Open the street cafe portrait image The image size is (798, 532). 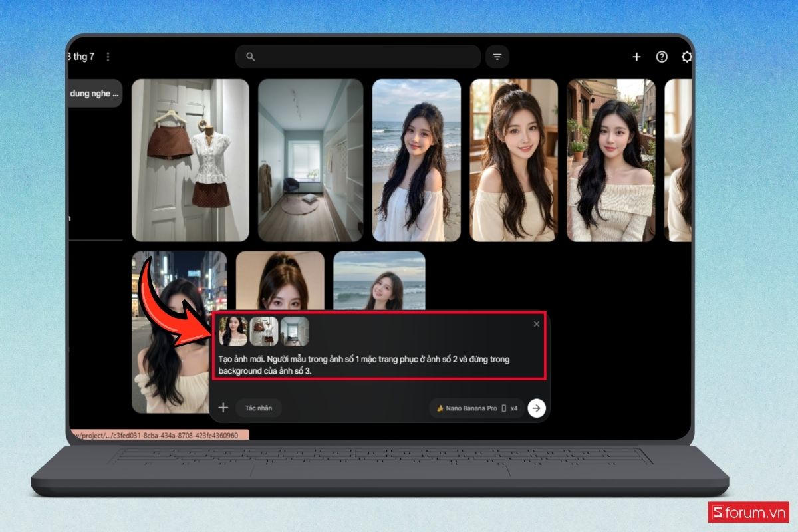click(611, 160)
